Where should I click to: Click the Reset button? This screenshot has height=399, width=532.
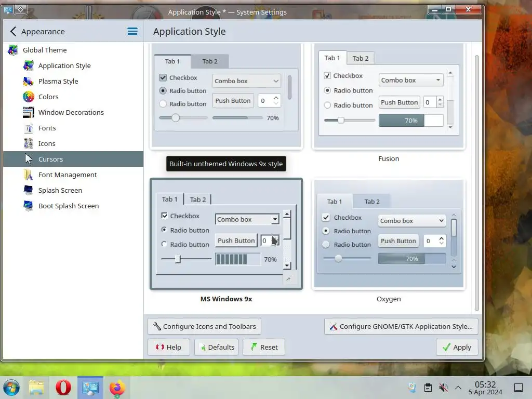[263, 347]
